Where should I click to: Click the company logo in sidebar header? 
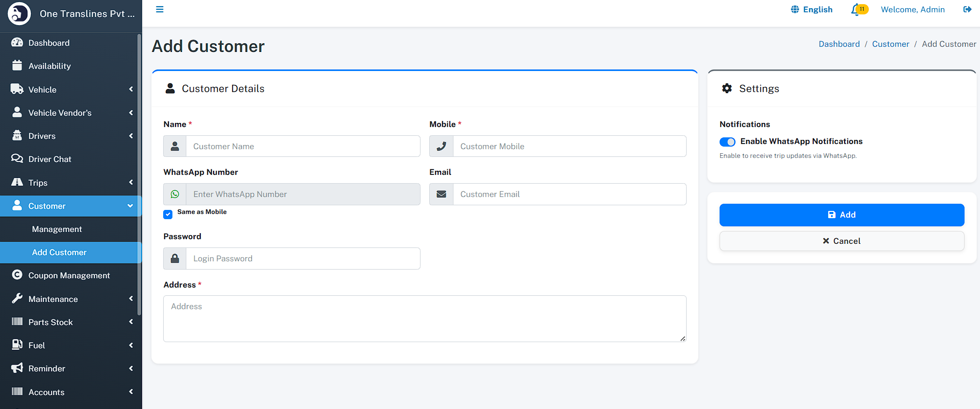[20, 14]
